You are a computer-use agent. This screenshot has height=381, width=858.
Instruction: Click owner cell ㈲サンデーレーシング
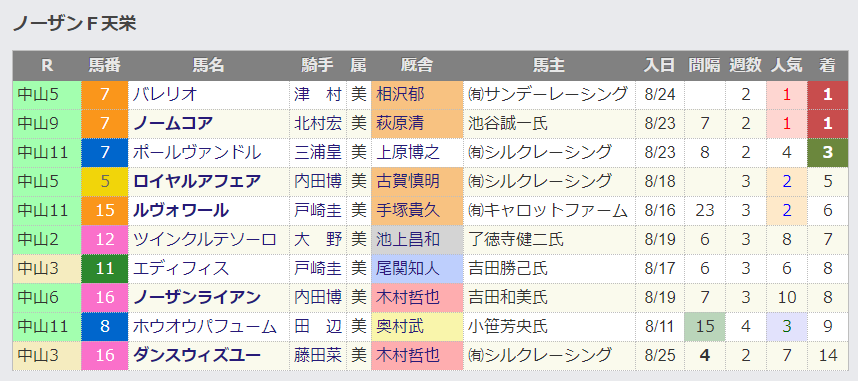coord(549,95)
